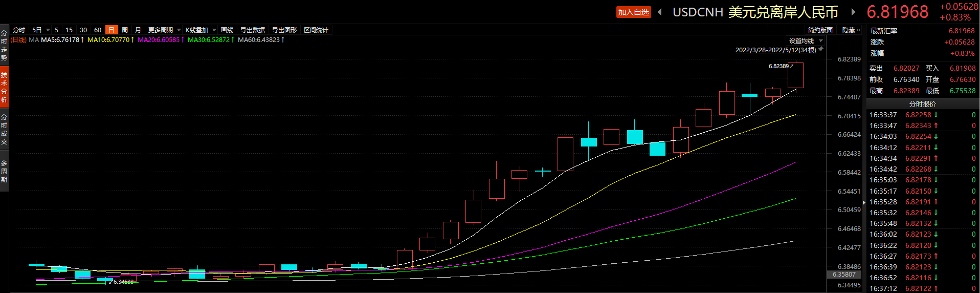Select the 5-minute K-line period

point(57,30)
